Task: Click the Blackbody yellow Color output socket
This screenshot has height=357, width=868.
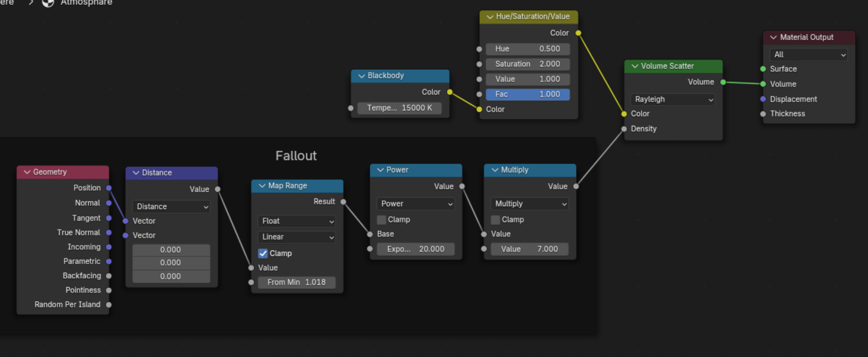Action: (x=449, y=92)
